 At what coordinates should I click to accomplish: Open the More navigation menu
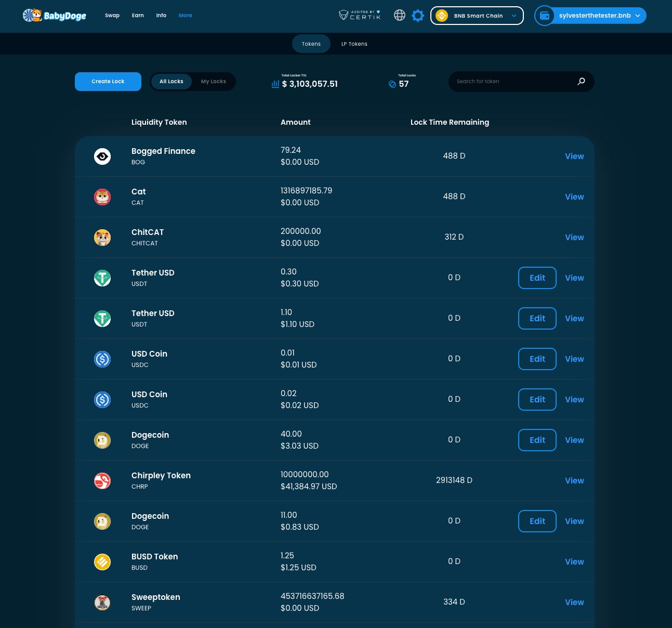click(x=185, y=16)
